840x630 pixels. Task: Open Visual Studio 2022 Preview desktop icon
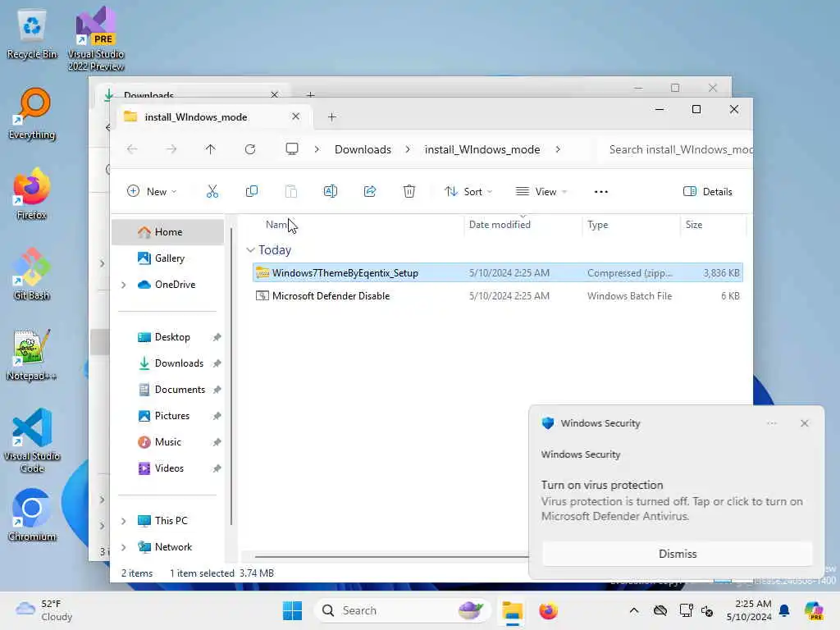point(96,39)
